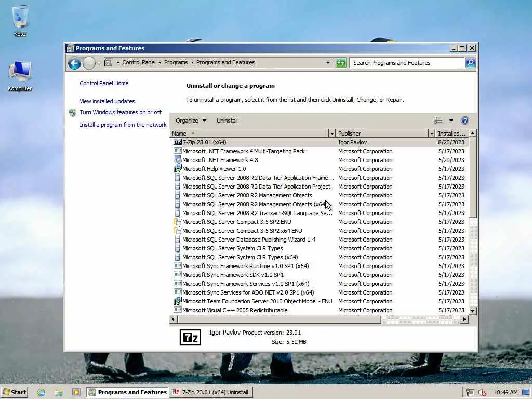Open View installed updates link
This screenshot has height=399, width=532.
[107, 101]
